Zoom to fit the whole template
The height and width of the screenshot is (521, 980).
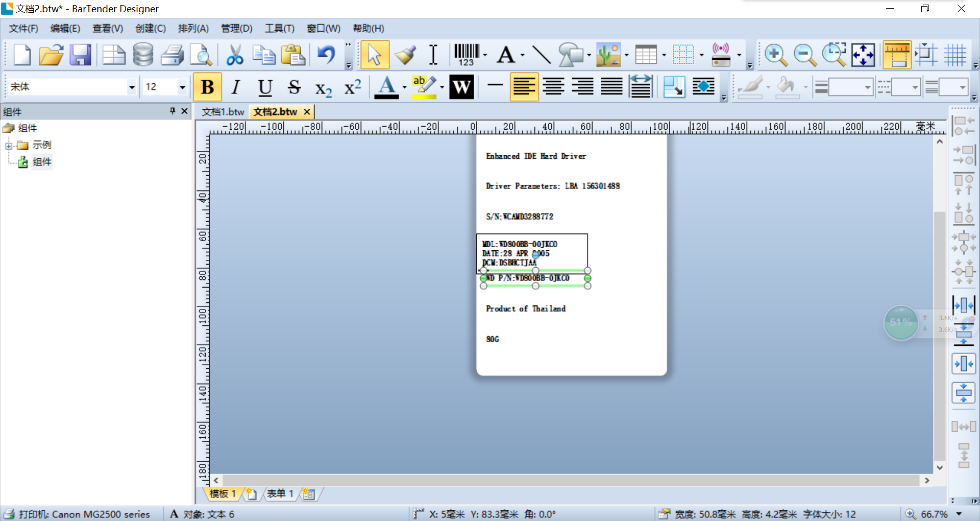(x=863, y=55)
